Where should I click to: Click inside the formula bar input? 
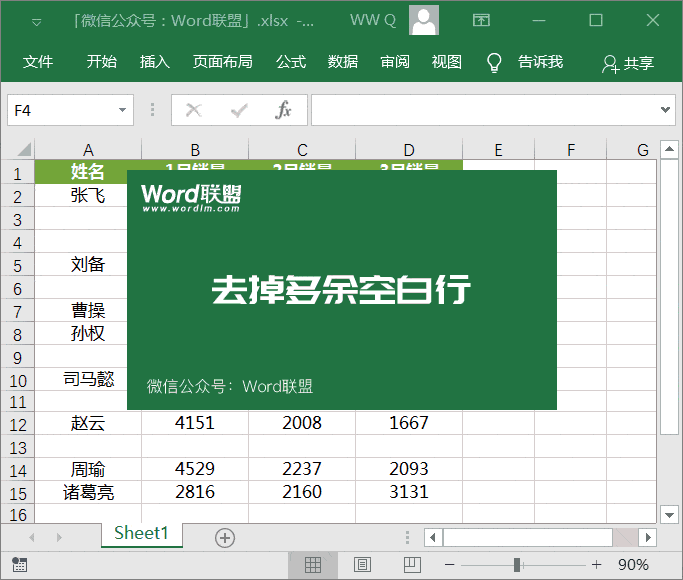[x=484, y=110]
